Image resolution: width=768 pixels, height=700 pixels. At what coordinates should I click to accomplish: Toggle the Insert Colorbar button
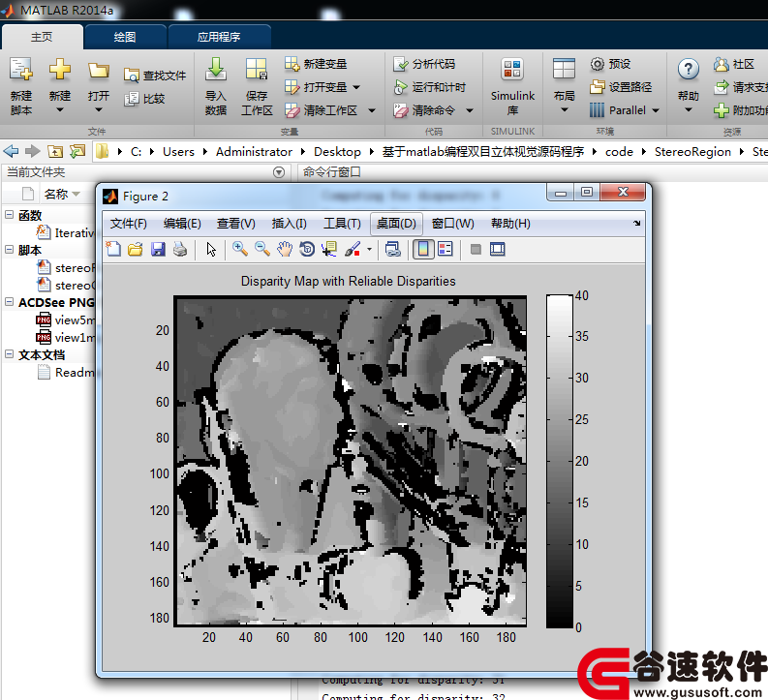(423, 249)
